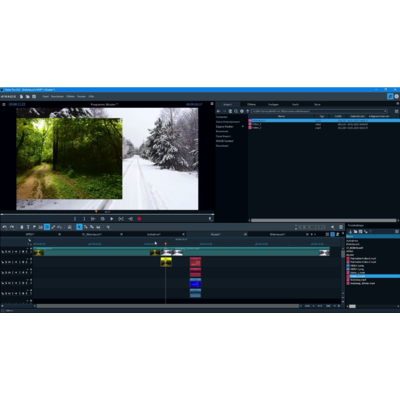Select Computer in media pool sidebar
Viewport: 400px width, 400px height.
coord(222,117)
